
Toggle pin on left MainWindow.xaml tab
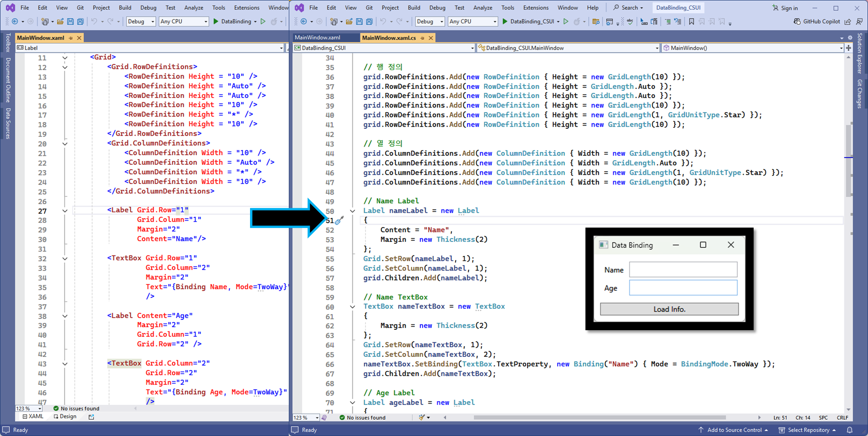click(x=71, y=38)
